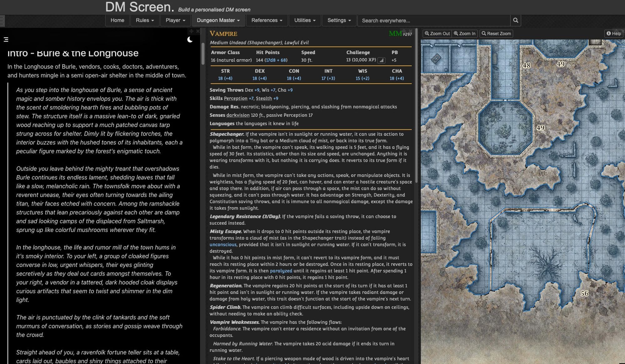The width and height of the screenshot is (625, 364).
Task: Click the 'Misty Escape.' trait heading
Action: (x=226, y=231)
